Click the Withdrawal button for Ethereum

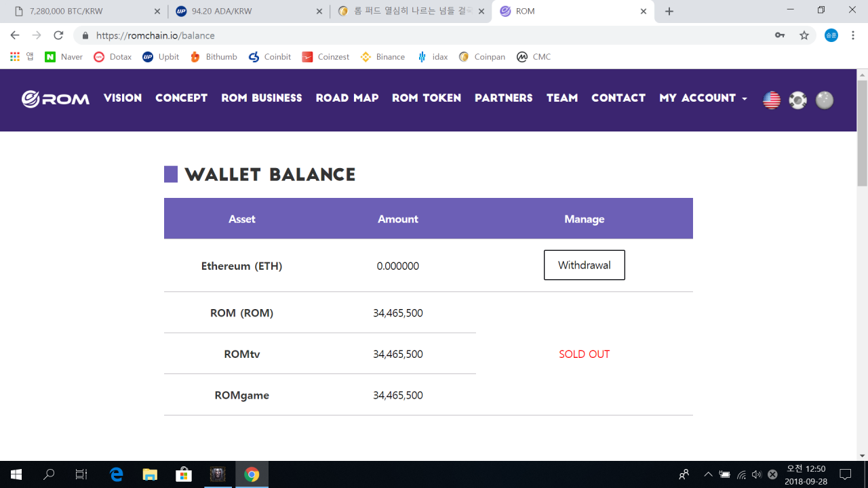584,265
